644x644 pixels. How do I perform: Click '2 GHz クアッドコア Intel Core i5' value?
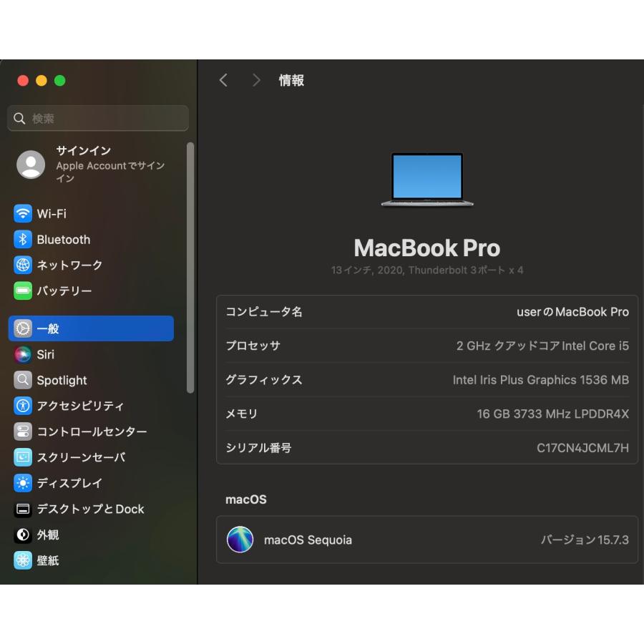(542, 346)
